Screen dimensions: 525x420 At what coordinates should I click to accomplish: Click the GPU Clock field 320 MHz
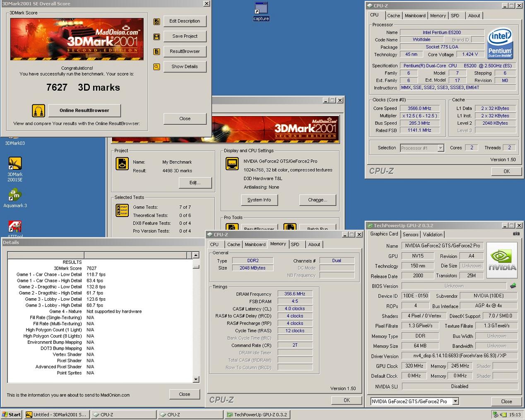(x=414, y=366)
